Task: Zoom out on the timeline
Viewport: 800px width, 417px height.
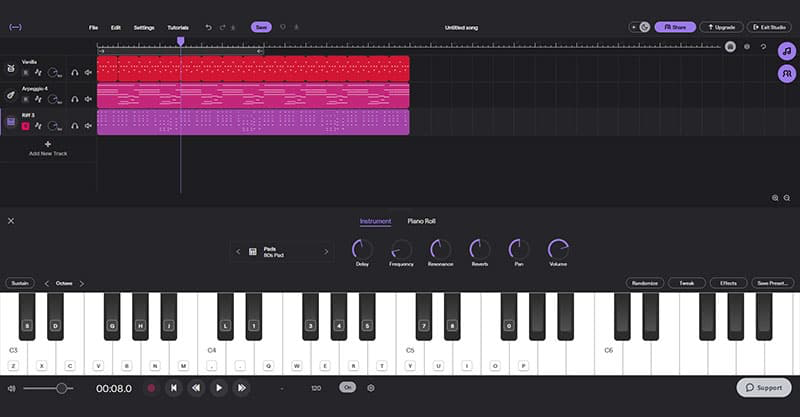Action: tap(787, 198)
